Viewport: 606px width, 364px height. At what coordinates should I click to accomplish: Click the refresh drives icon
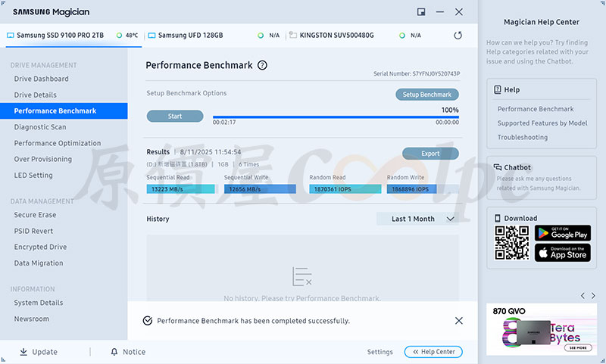458,36
